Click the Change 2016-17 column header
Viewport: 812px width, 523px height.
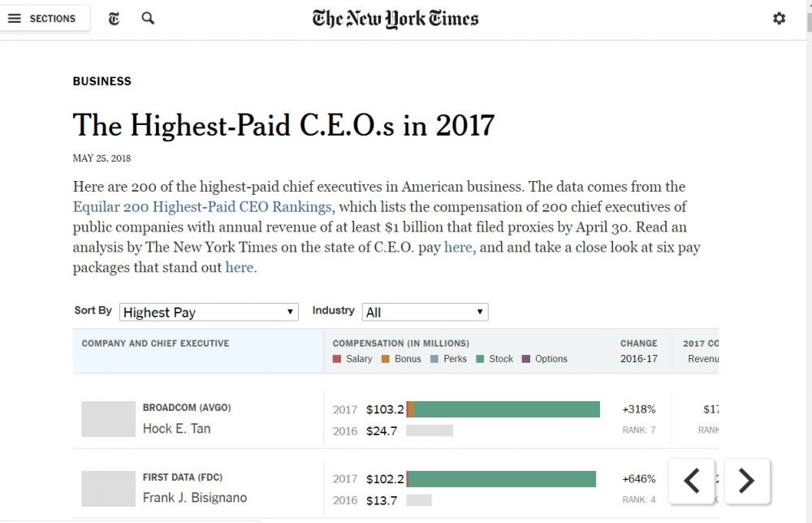pyautogui.click(x=639, y=351)
